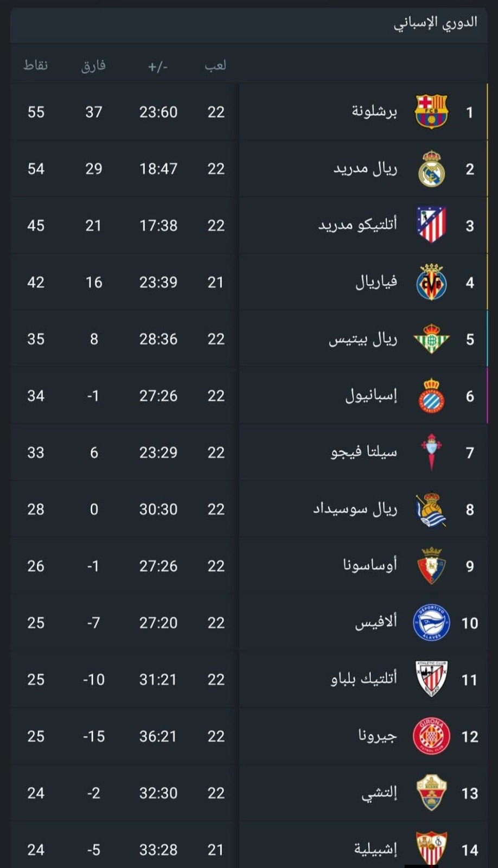The height and width of the screenshot is (868, 498).
Task: Tap the Real Sociedad crest
Action: pos(431,509)
